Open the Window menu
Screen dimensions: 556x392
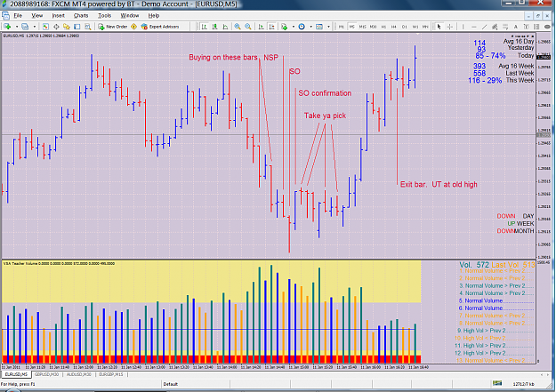point(130,16)
